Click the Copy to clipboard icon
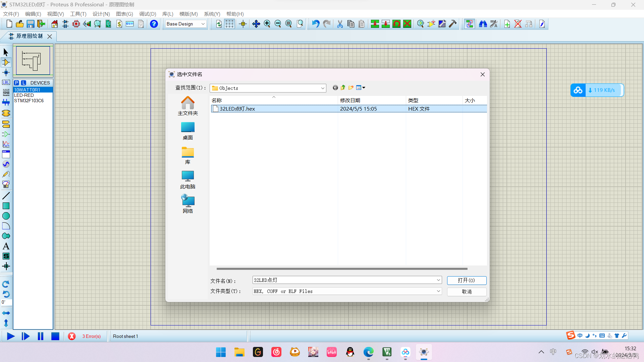Screen dimensions: 644x362 [351, 24]
